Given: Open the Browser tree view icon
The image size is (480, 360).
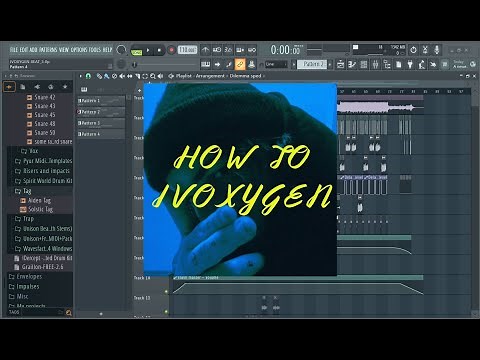Looking at the screenshot, I should (387, 64).
